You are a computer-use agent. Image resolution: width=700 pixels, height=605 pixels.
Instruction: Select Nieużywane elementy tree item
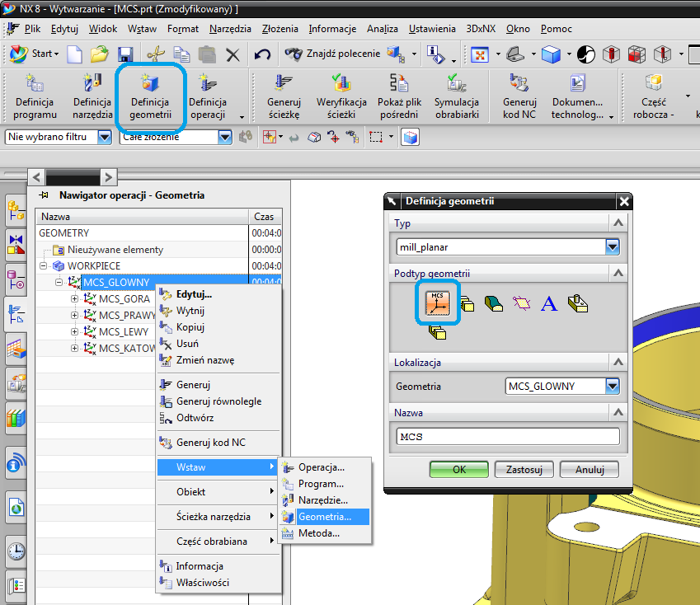click(x=115, y=250)
